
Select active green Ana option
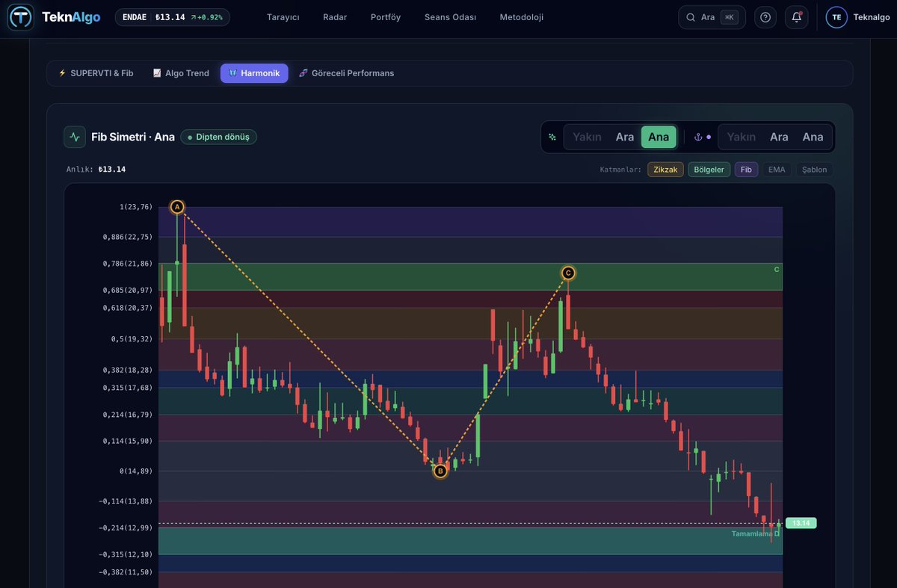(x=659, y=137)
